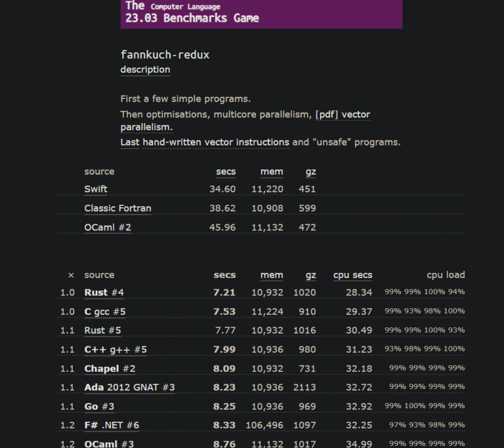The width and height of the screenshot is (504, 448).
Task: Select Rust #4 time 7.21
Action: pyautogui.click(x=224, y=293)
